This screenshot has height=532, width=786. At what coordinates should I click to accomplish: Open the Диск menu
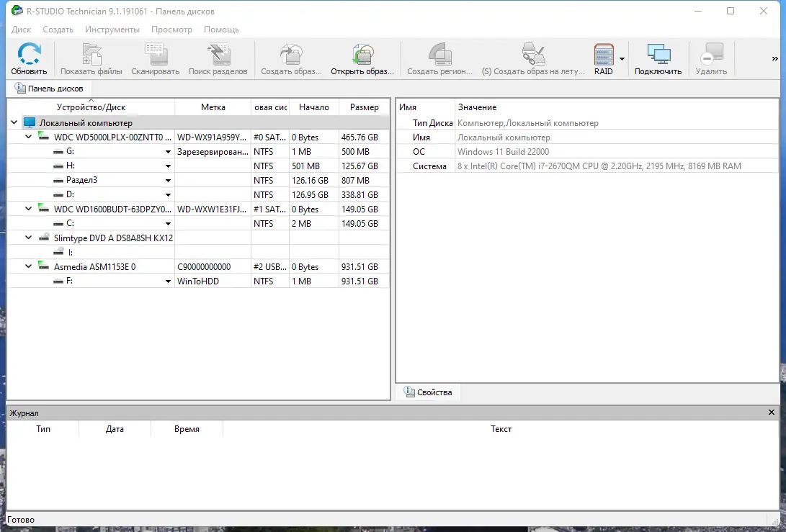point(21,30)
